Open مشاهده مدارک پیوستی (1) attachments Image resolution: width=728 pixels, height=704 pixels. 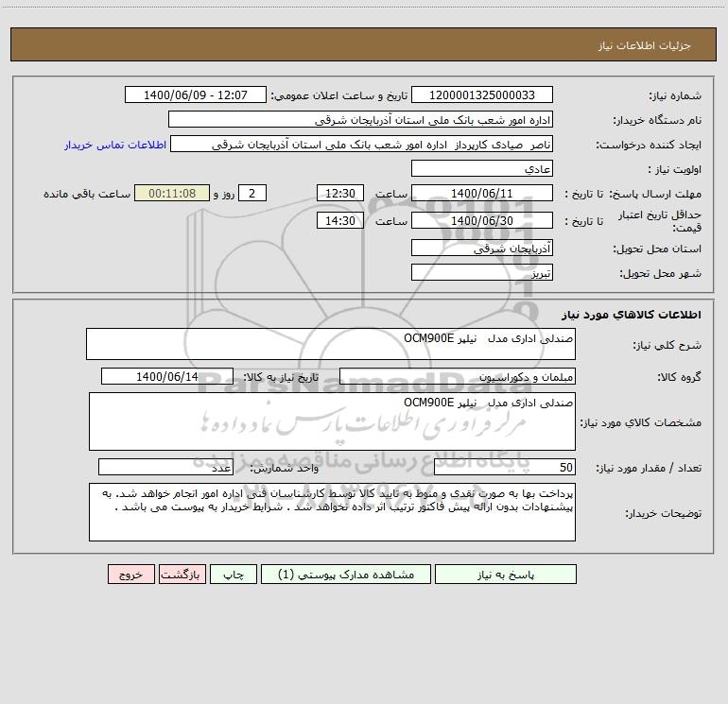(x=346, y=575)
